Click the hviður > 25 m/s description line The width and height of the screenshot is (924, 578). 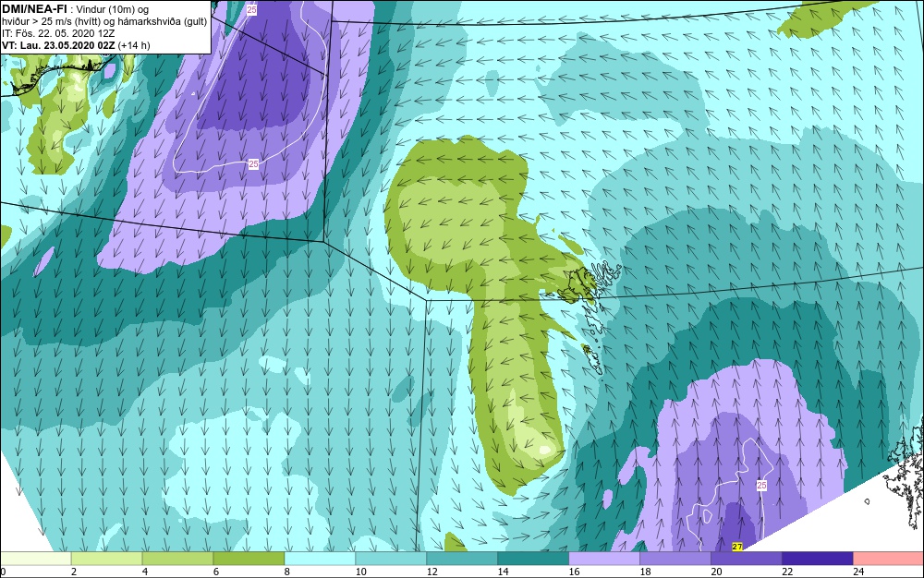pyautogui.click(x=105, y=22)
